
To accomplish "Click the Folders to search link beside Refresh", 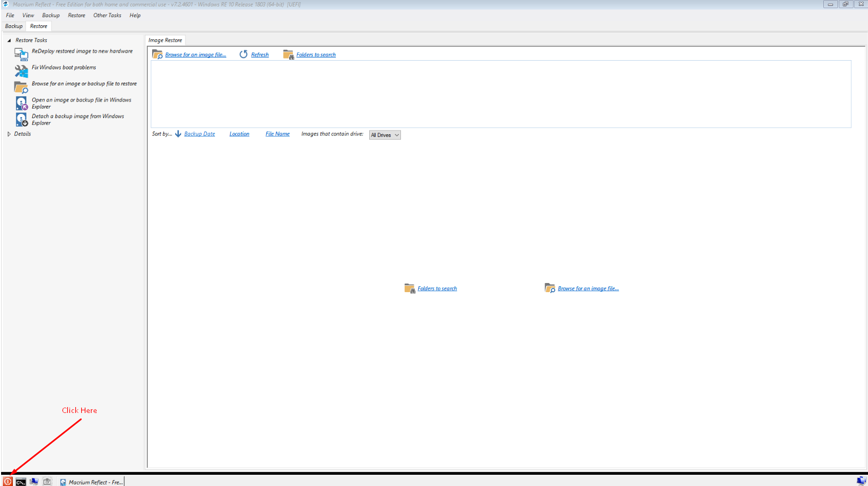I will coord(316,55).
